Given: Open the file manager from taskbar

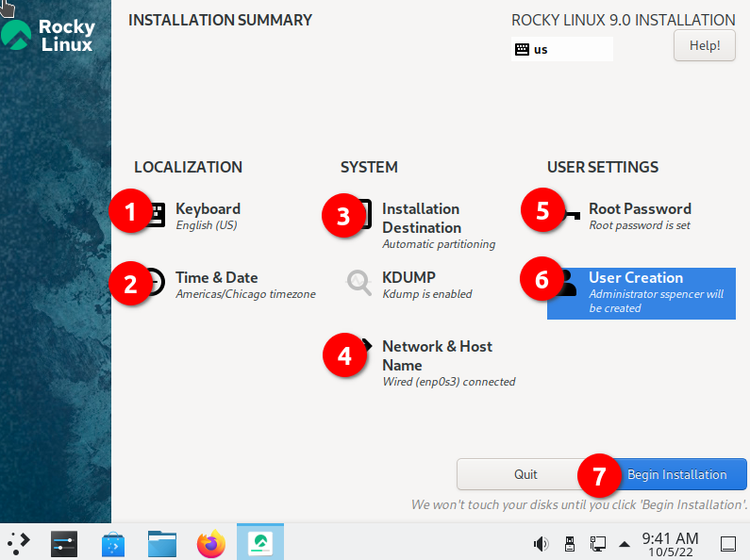Looking at the screenshot, I should click(162, 543).
